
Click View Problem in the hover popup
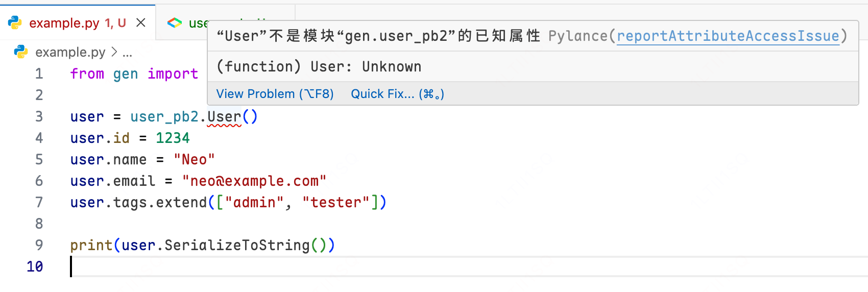275,94
